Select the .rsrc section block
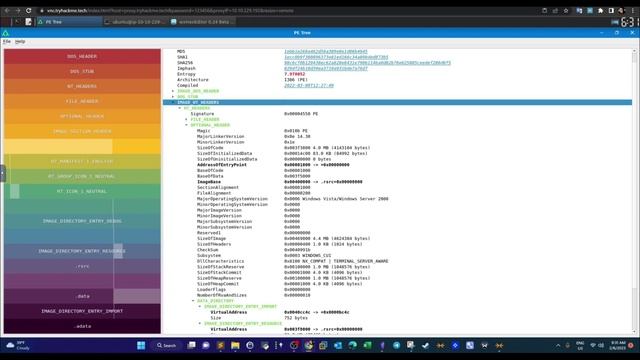 [82, 266]
